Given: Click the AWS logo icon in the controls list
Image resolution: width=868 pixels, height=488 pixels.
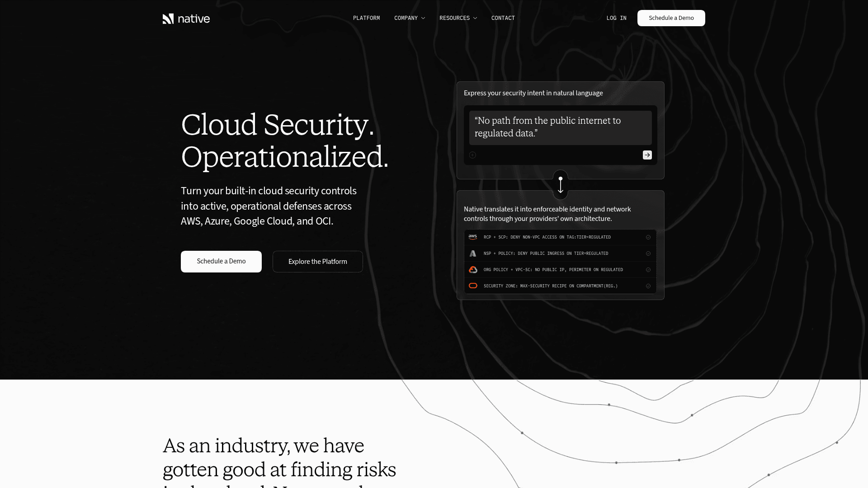Looking at the screenshot, I should coord(473,237).
